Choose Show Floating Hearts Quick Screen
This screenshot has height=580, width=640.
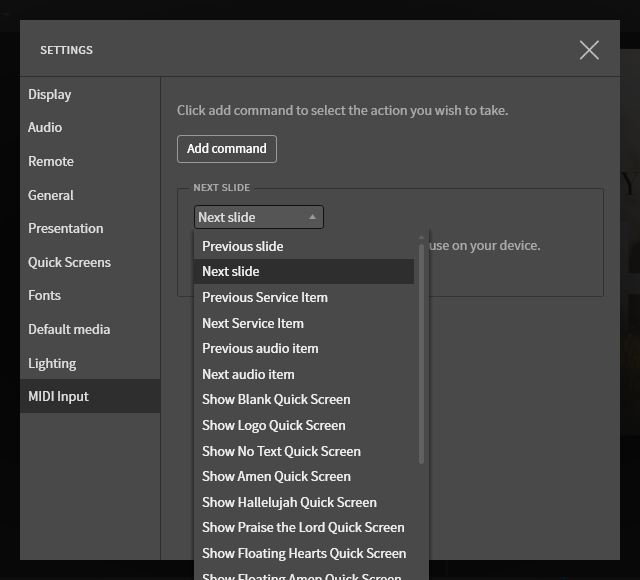pyautogui.click(x=304, y=553)
